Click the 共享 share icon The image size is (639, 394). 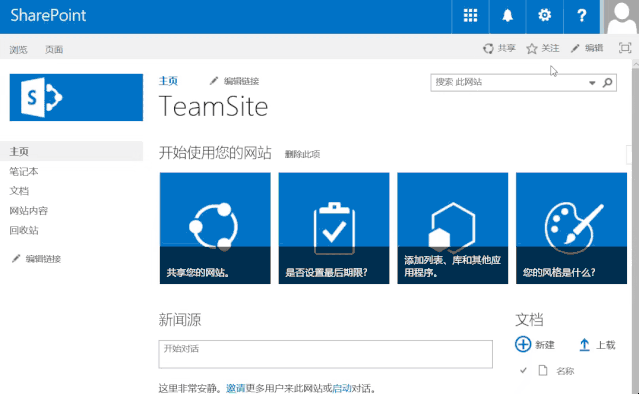click(x=488, y=48)
